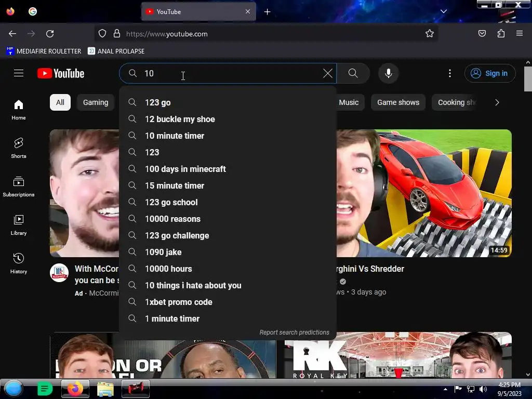This screenshot has height=399, width=532.
Task: Open the clock showing 4:25 PM
Action: 509,389
